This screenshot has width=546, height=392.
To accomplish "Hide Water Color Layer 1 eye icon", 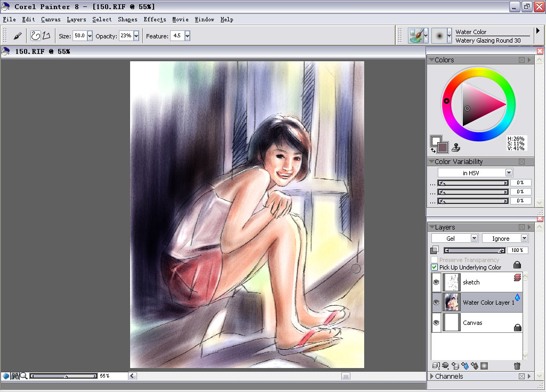I will tap(436, 303).
